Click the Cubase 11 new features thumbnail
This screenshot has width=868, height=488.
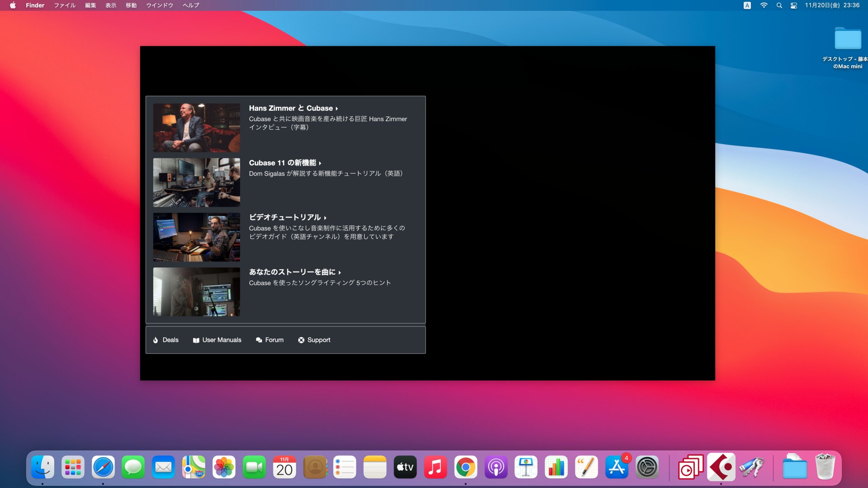coord(197,182)
